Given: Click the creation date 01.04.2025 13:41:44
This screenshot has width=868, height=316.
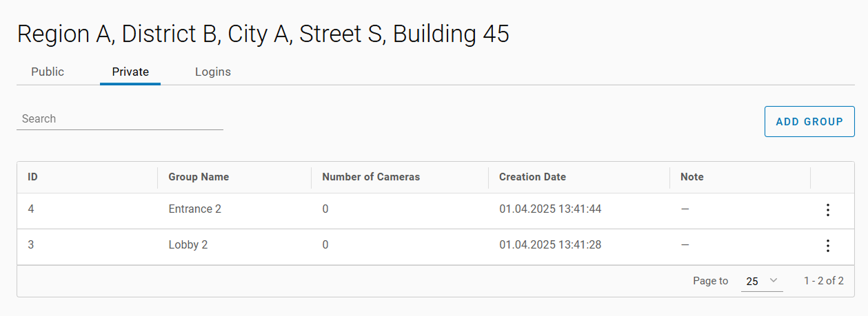Looking at the screenshot, I should click(550, 209).
